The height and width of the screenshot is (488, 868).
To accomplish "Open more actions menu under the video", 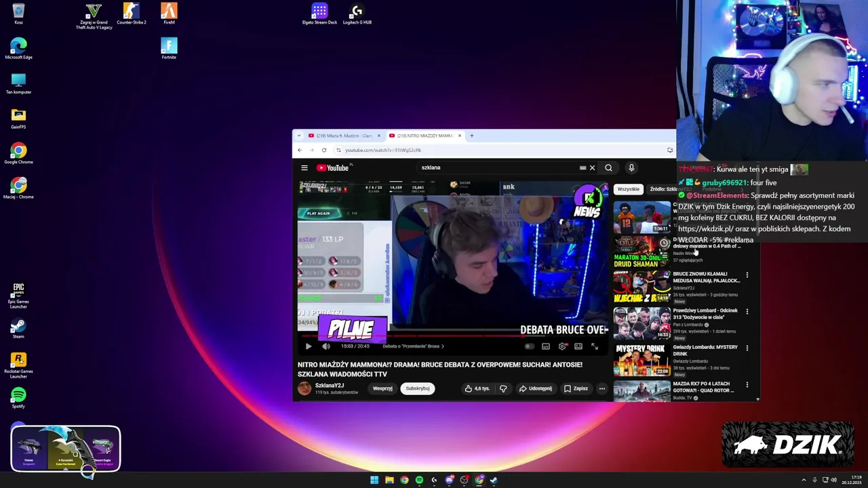I will click(x=601, y=388).
